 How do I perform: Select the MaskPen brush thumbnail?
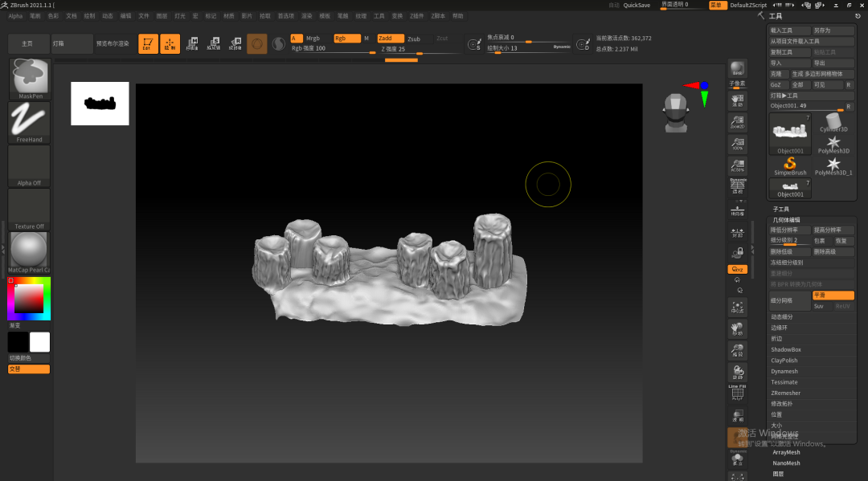pos(30,79)
